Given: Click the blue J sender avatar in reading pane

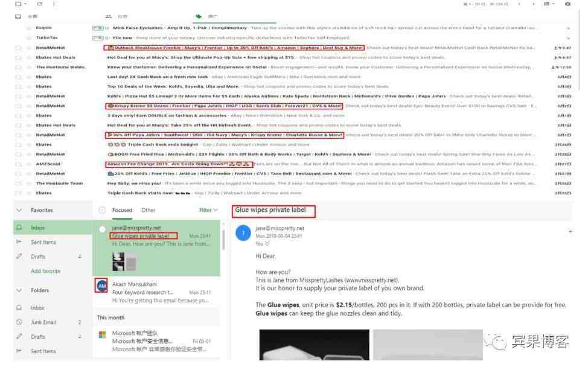Looking at the screenshot, I should 243,233.
